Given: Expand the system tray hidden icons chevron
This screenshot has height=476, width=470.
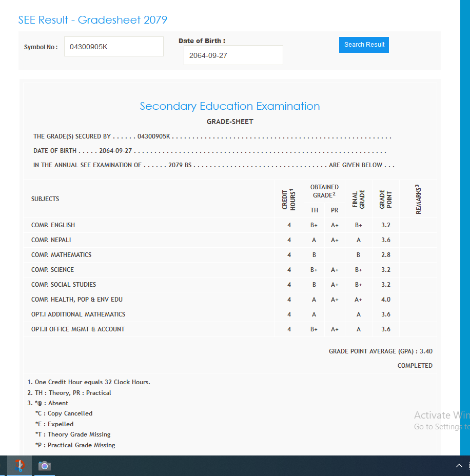Looking at the screenshot, I should coord(459,466).
